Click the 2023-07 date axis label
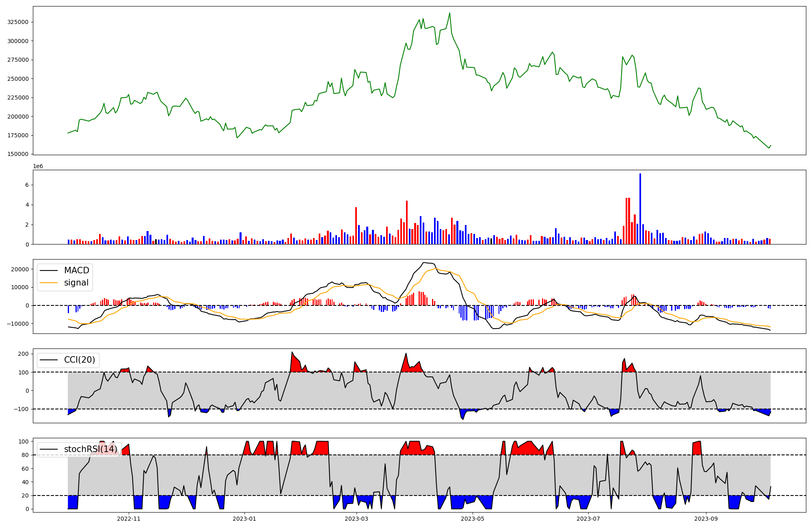 [589, 519]
